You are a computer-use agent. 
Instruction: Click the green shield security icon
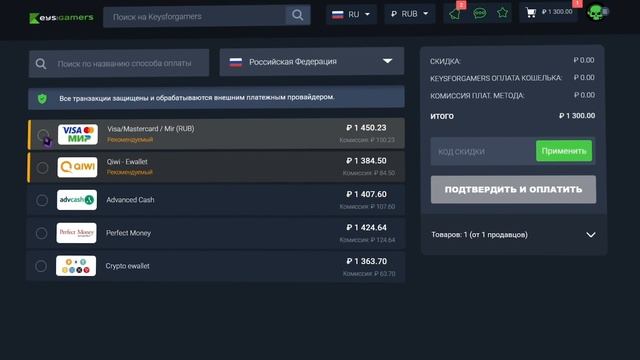pos(42,98)
